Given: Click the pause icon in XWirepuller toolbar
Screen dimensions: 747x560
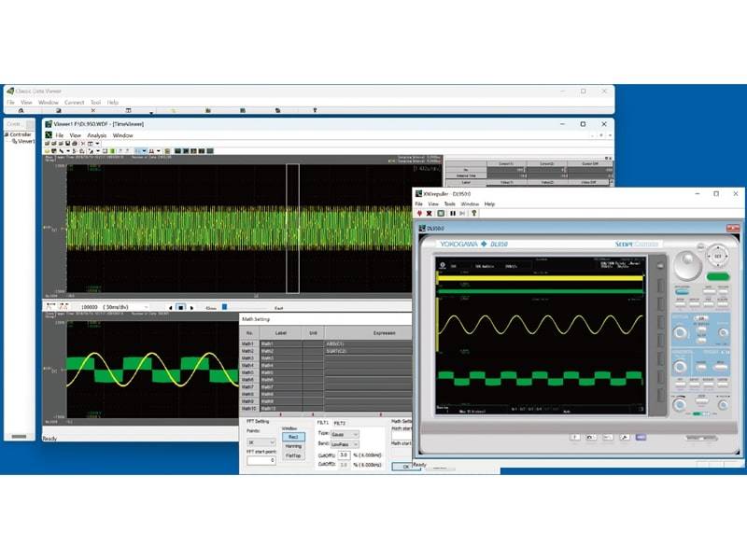Looking at the screenshot, I should (x=453, y=213).
